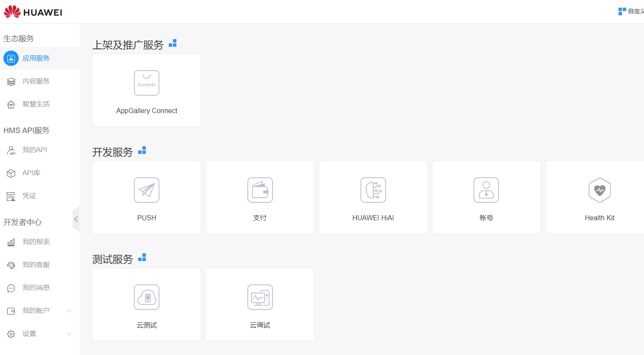
Task: Open 凭证 menu item
Action: [x=40, y=196]
